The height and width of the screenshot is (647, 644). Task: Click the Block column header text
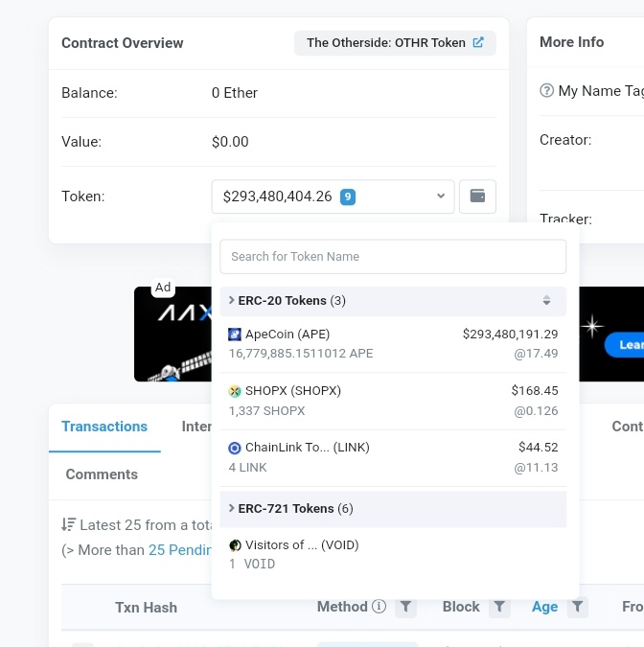tap(461, 607)
